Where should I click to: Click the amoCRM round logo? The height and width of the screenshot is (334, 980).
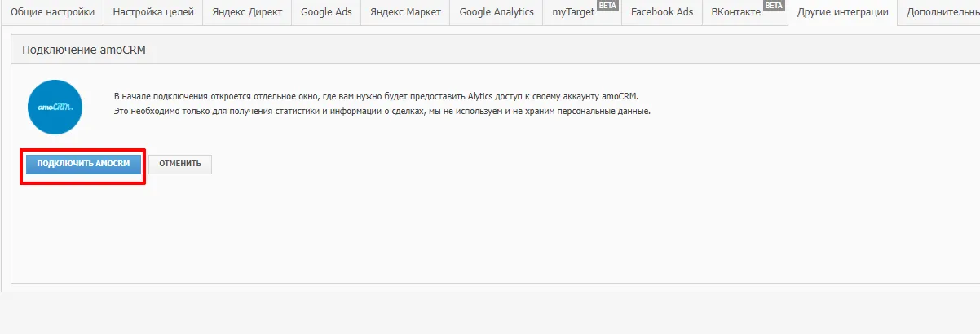click(x=56, y=106)
